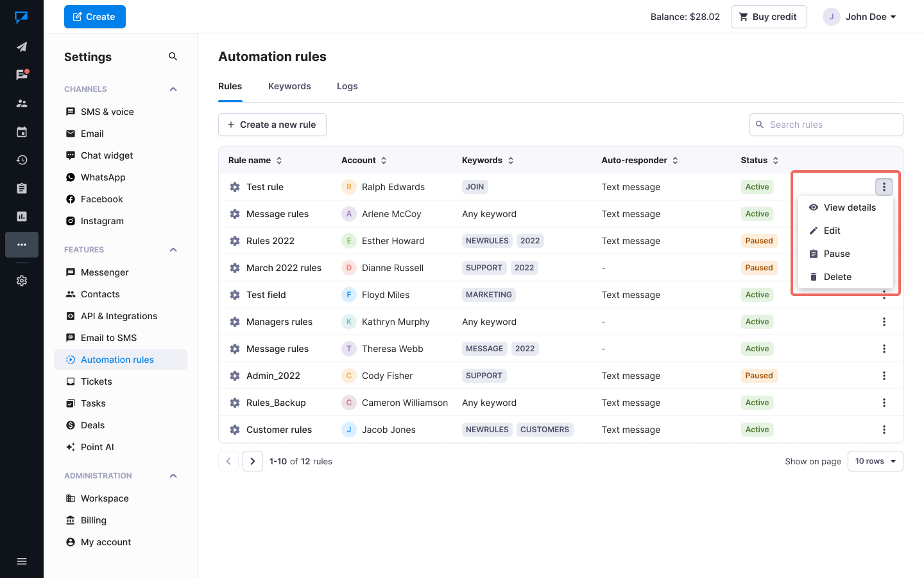
Task: Click the reporting chart icon in left rail
Action: (x=22, y=216)
